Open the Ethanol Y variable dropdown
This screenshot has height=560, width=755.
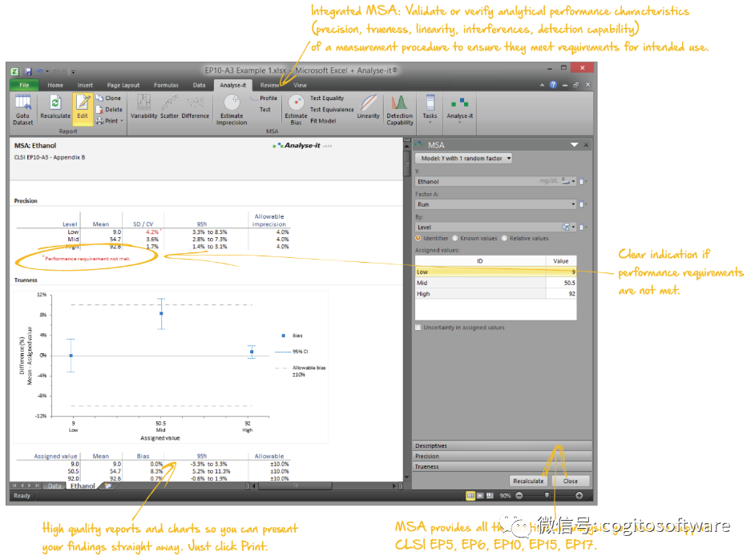[574, 181]
